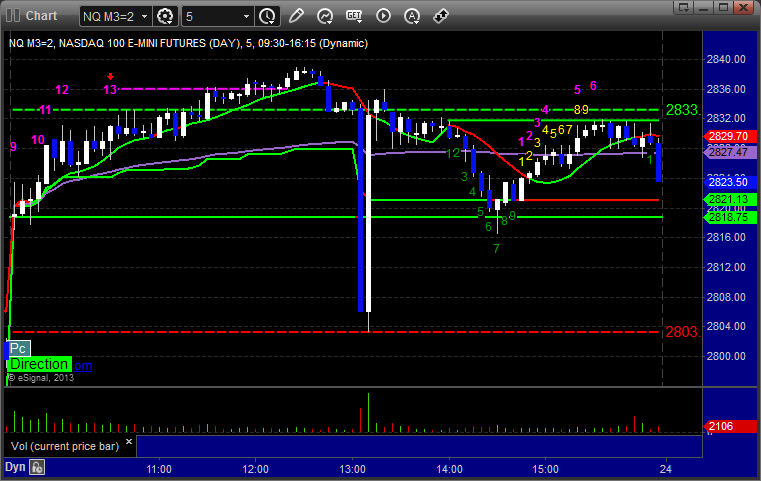Click the Direction green label

coord(39,364)
